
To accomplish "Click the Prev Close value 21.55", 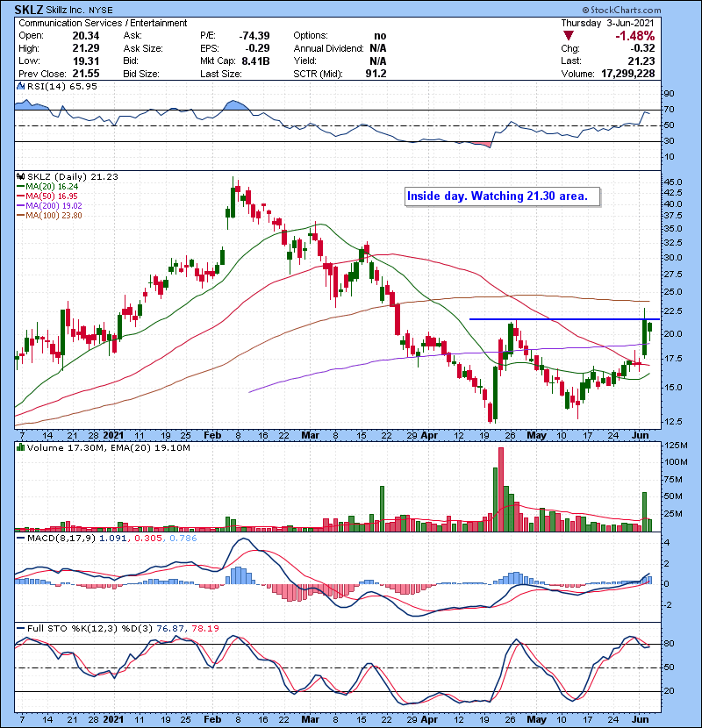I will click(86, 74).
